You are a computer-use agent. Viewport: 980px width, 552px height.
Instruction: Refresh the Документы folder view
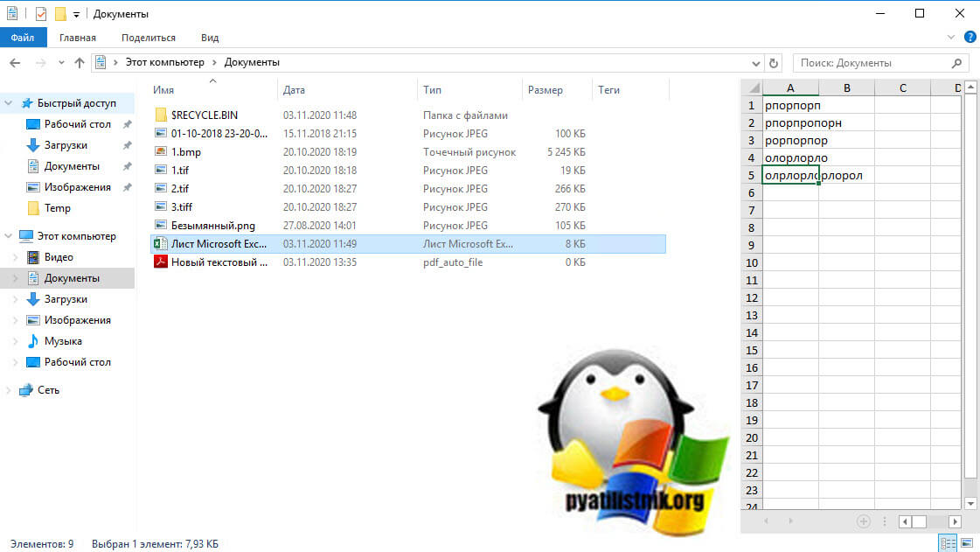[774, 63]
